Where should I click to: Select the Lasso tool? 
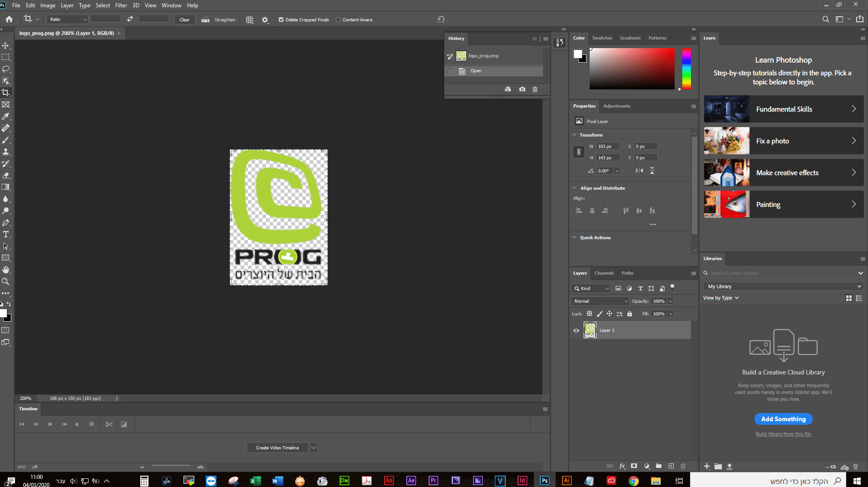[x=6, y=69]
